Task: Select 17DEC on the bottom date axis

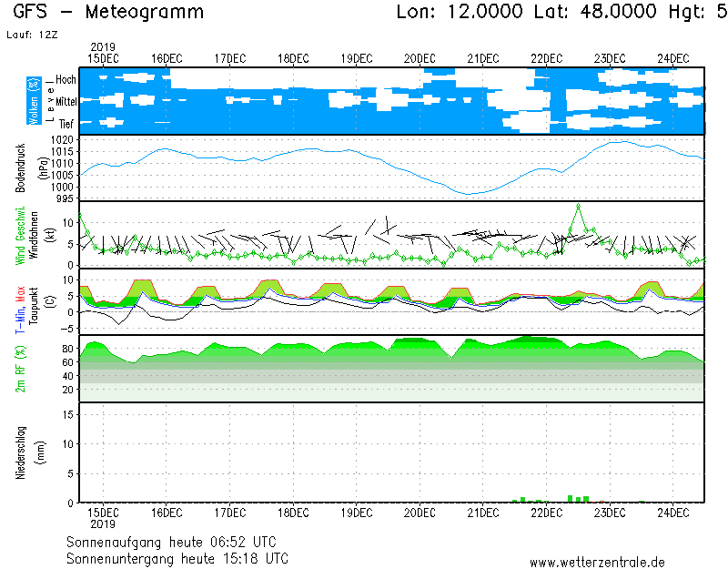Action: pyautogui.click(x=230, y=513)
